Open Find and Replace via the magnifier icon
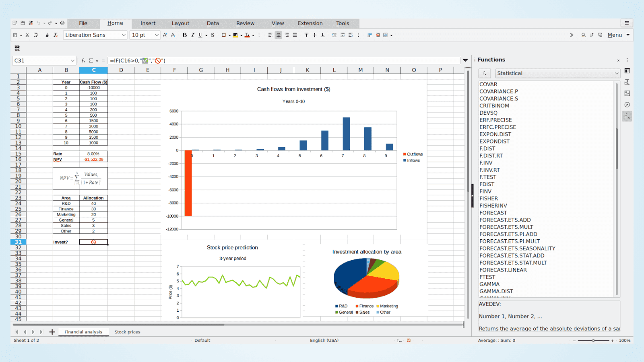This screenshot has height=362, width=644. coord(583,35)
